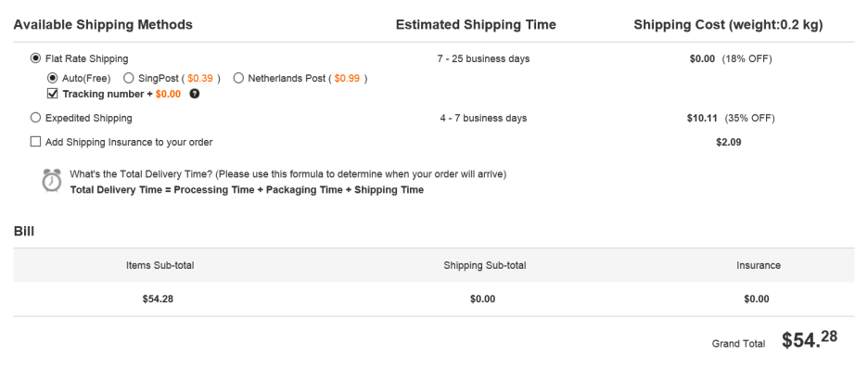Click the Expedited Shipping label text
The height and width of the screenshot is (369, 868).
pyautogui.click(x=89, y=118)
